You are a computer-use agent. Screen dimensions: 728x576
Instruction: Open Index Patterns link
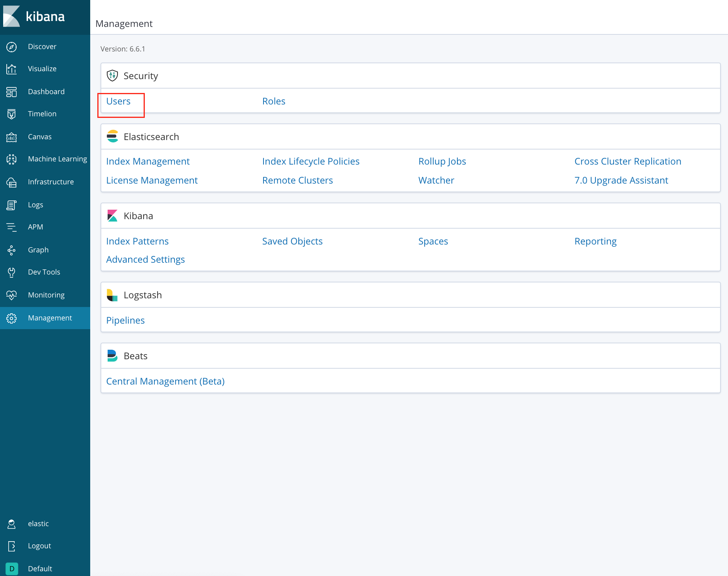[x=137, y=241]
